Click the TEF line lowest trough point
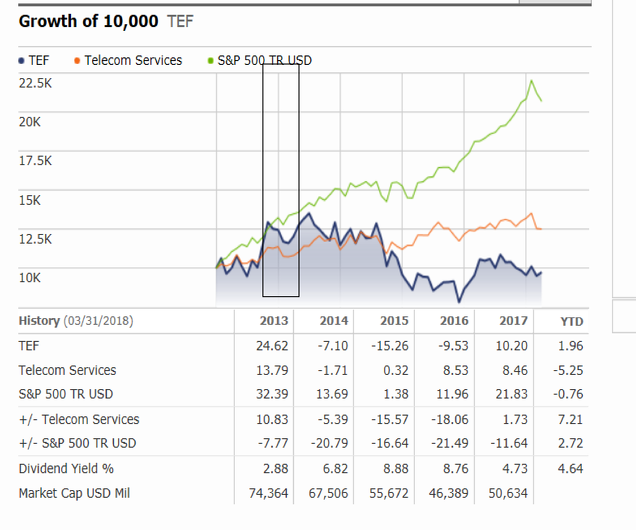This screenshot has width=636, height=530. pos(459,301)
